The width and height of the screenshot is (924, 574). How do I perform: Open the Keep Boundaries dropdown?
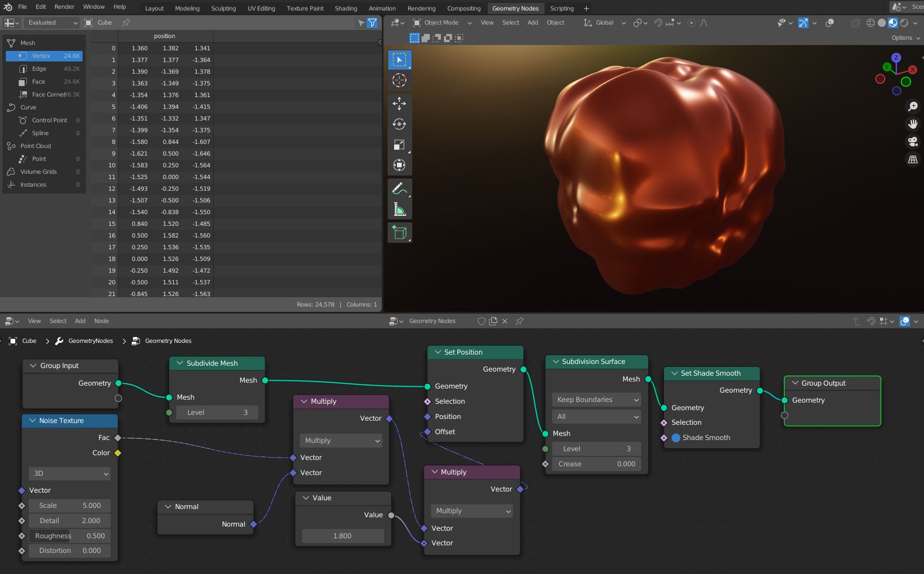click(596, 400)
